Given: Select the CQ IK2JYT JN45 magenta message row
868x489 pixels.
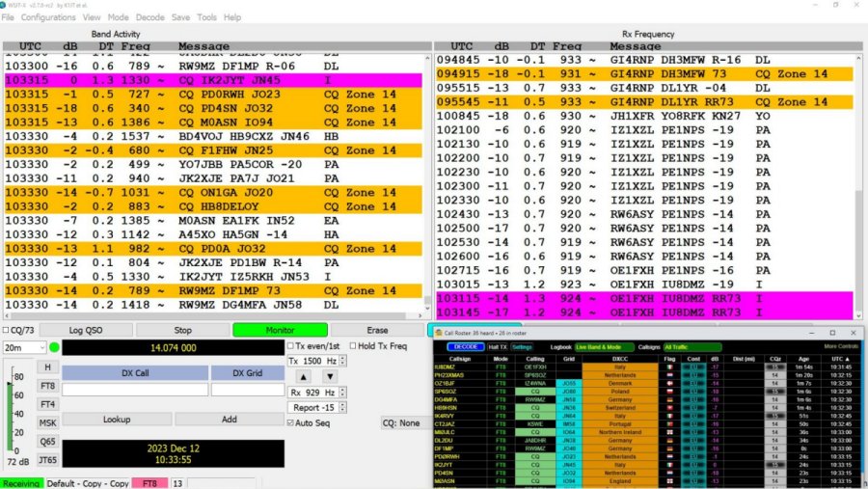Looking at the screenshot, I should 213,80.
